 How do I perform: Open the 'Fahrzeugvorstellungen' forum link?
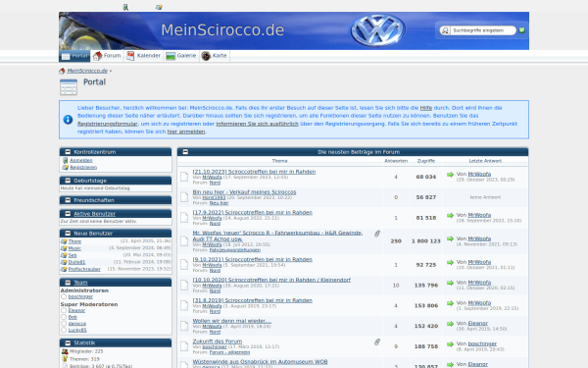(235, 250)
